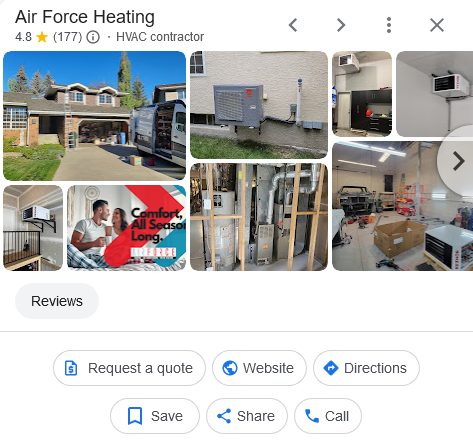
Task: Open the three-dot more options menu
Action: (389, 25)
